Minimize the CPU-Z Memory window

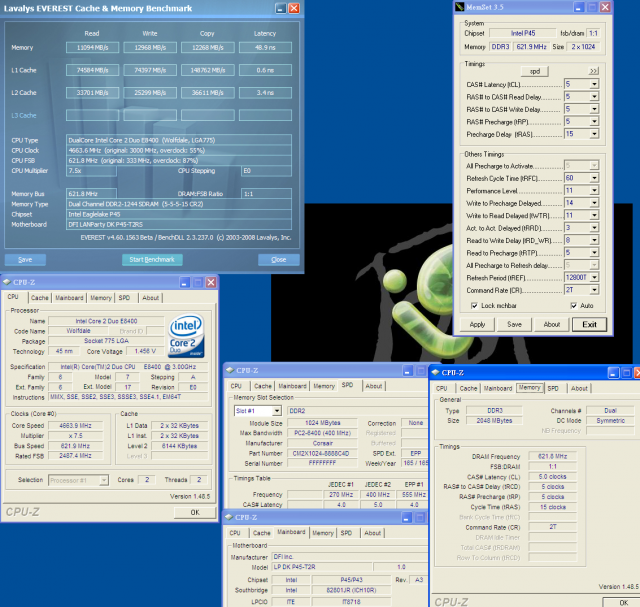tap(613, 372)
